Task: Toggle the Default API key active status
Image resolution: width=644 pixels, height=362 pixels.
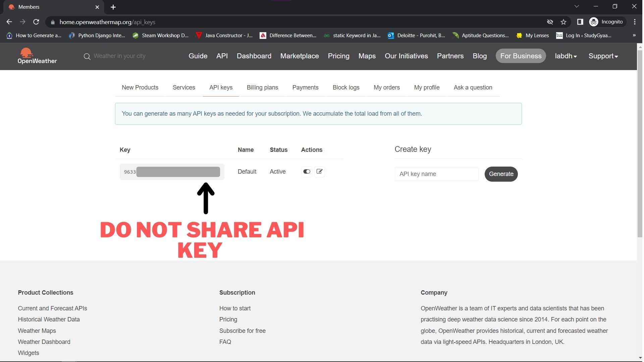Action: (x=307, y=172)
